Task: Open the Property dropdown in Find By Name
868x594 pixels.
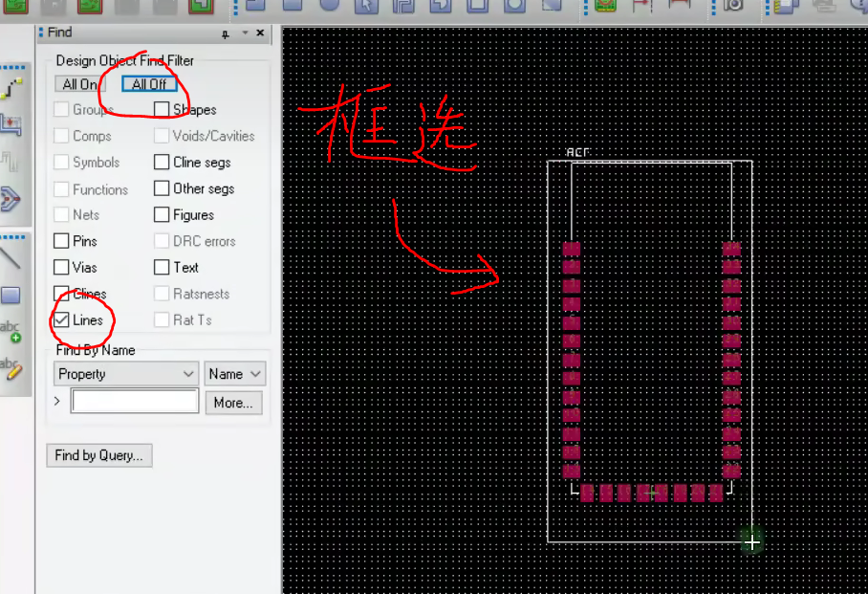Action: (x=126, y=374)
